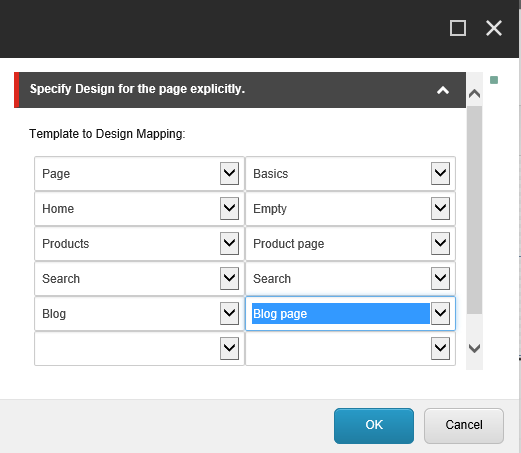Image resolution: width=521 pixels, height=453 pixels.
Task: Open the Products template dropdown arrow
Action: click(x=229, y=243)
